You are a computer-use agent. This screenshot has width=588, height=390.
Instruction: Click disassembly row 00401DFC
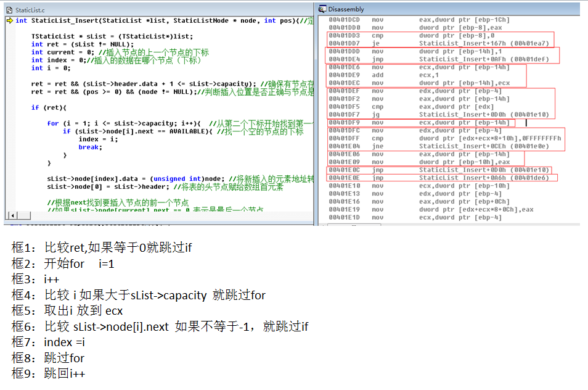tap(415, 130)
